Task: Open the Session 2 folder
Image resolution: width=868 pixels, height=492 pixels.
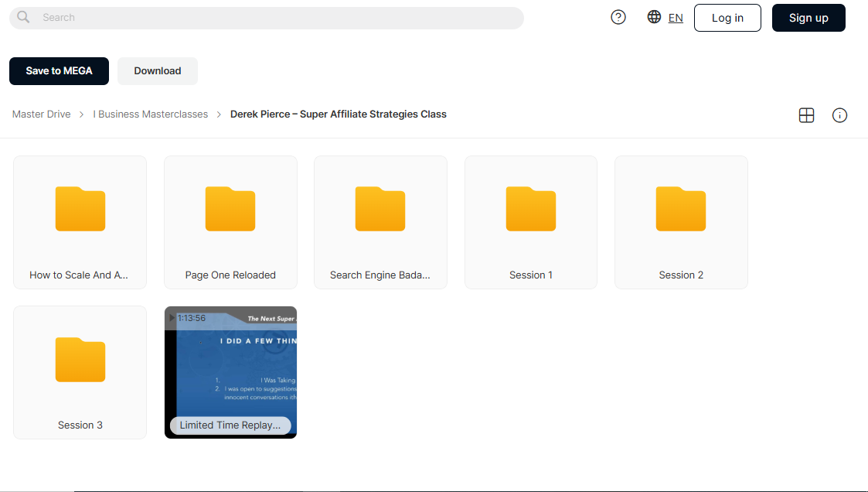Action: (681, 222)
